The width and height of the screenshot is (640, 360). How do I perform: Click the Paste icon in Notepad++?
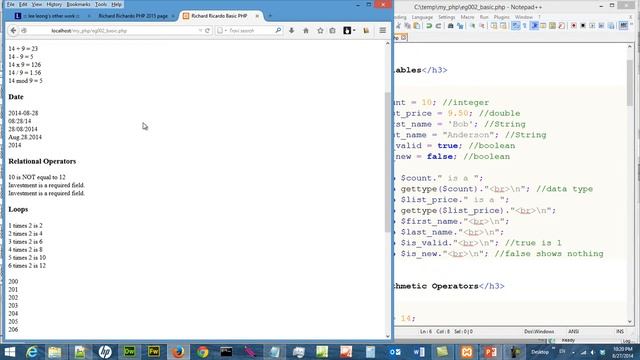tap(417, 26)
